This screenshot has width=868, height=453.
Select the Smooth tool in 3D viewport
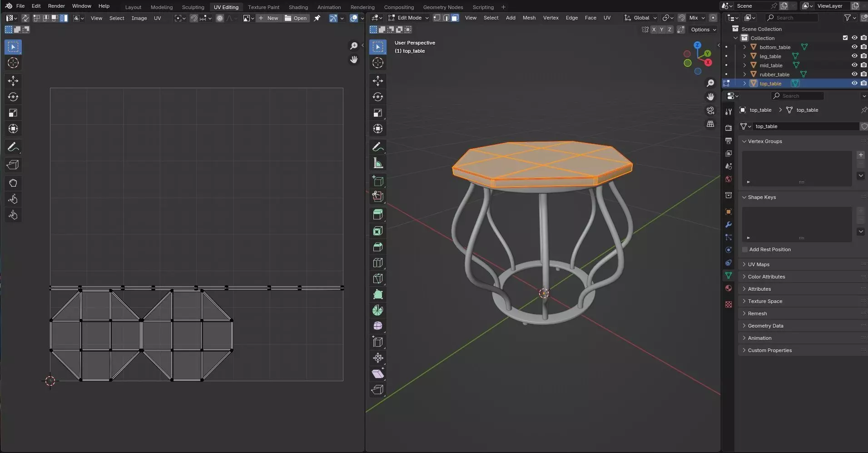coord(378,326)
